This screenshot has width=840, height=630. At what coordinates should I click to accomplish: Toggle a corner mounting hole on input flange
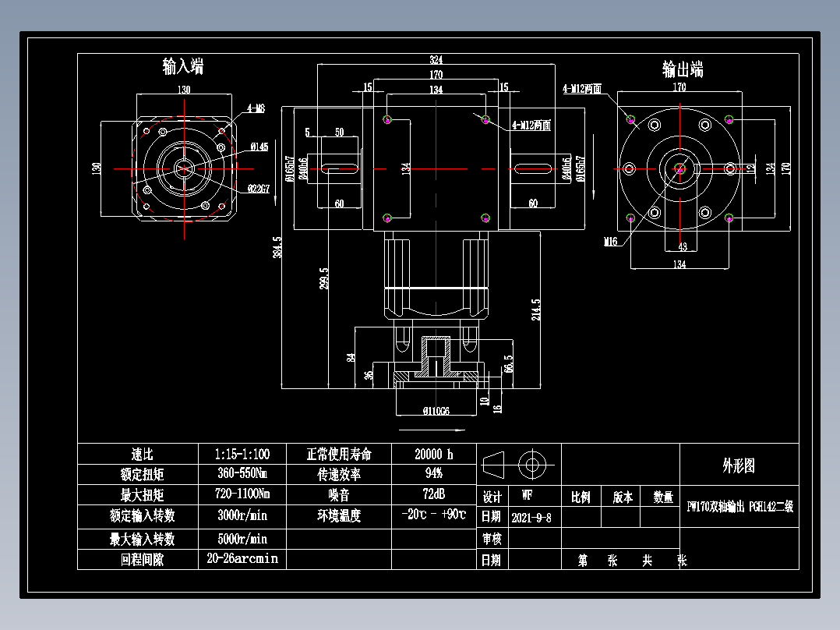(x=147, y=130)
